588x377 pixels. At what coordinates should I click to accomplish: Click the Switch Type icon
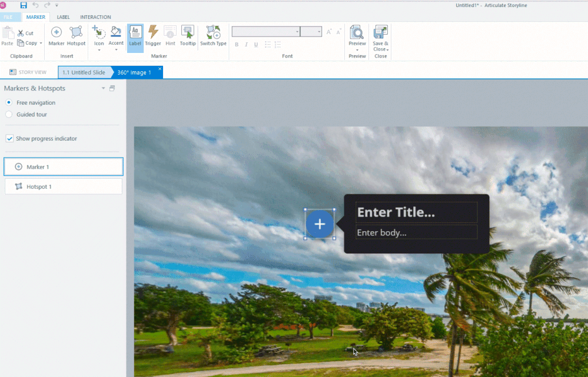[x=213, y=36]
